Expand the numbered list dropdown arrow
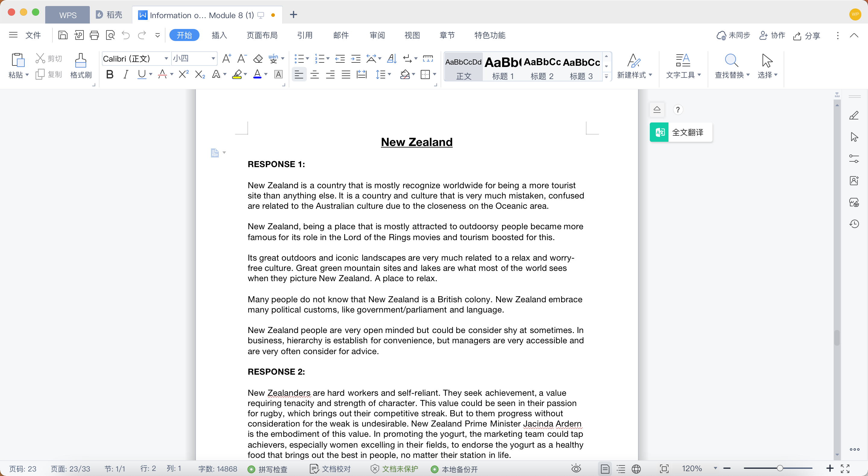Screen dimensions: 868x476 328,59
